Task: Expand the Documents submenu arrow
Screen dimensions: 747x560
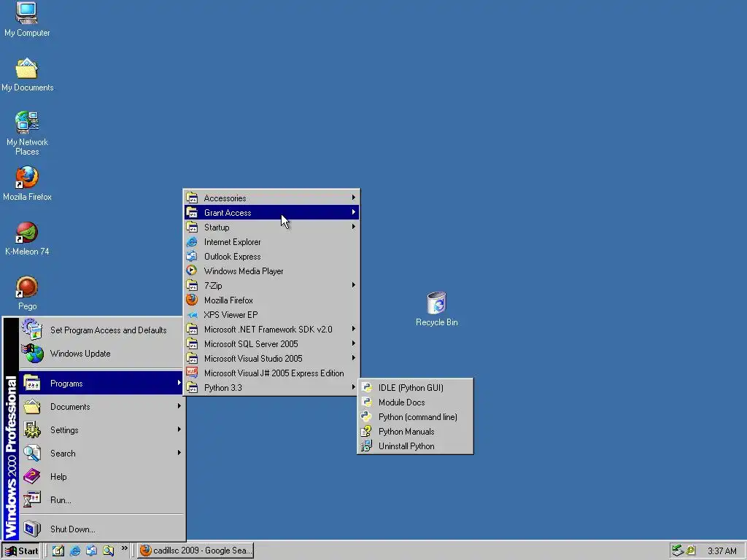Action: (179, 405)
